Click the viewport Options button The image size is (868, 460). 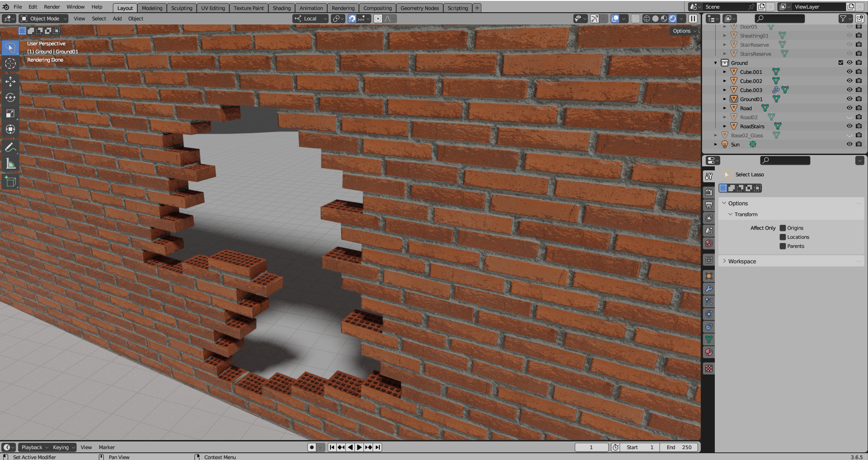click(x=684, y=31)
